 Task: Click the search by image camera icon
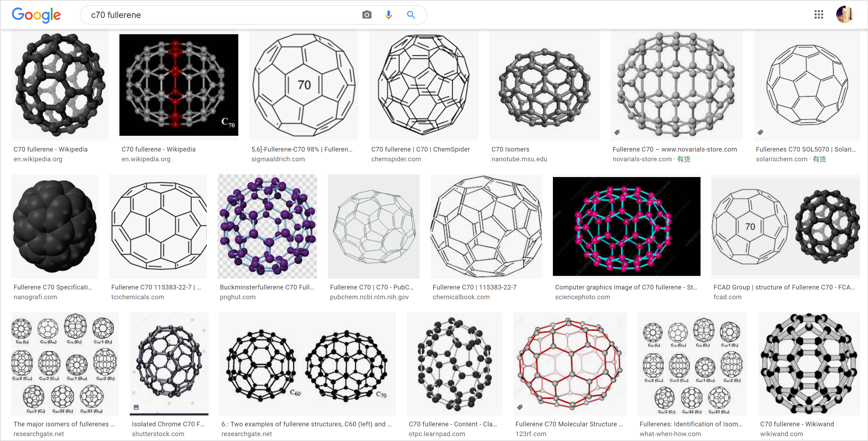[x=367, y=15]
